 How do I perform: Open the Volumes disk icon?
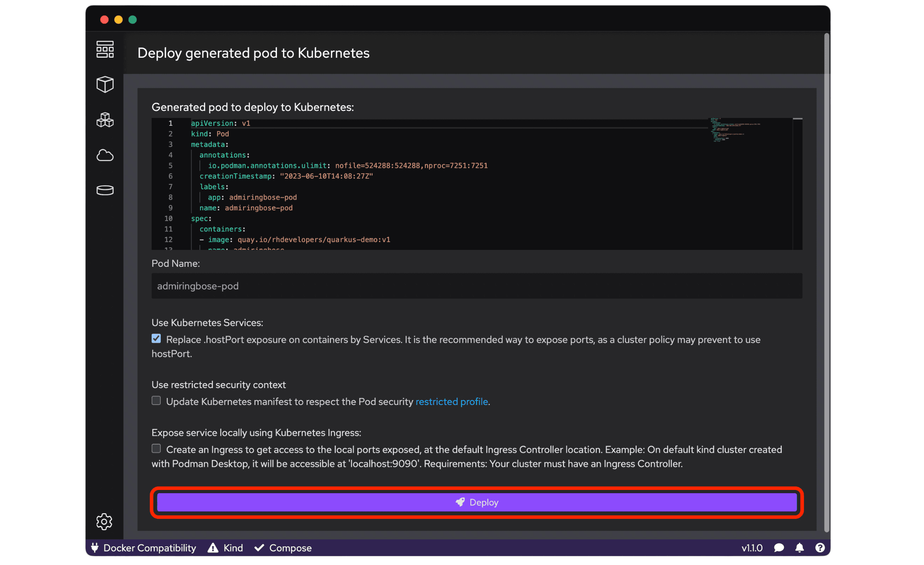pos(105,190)
